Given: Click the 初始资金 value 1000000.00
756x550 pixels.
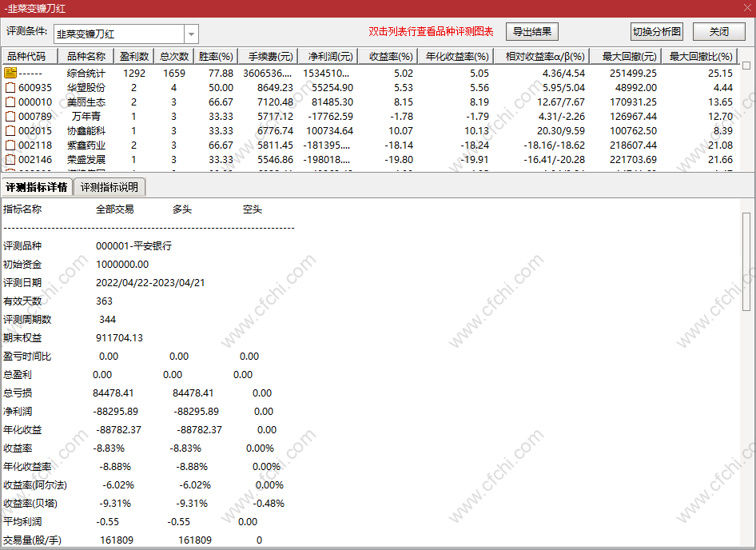Looking at the screenshot, I should point(122,265).
